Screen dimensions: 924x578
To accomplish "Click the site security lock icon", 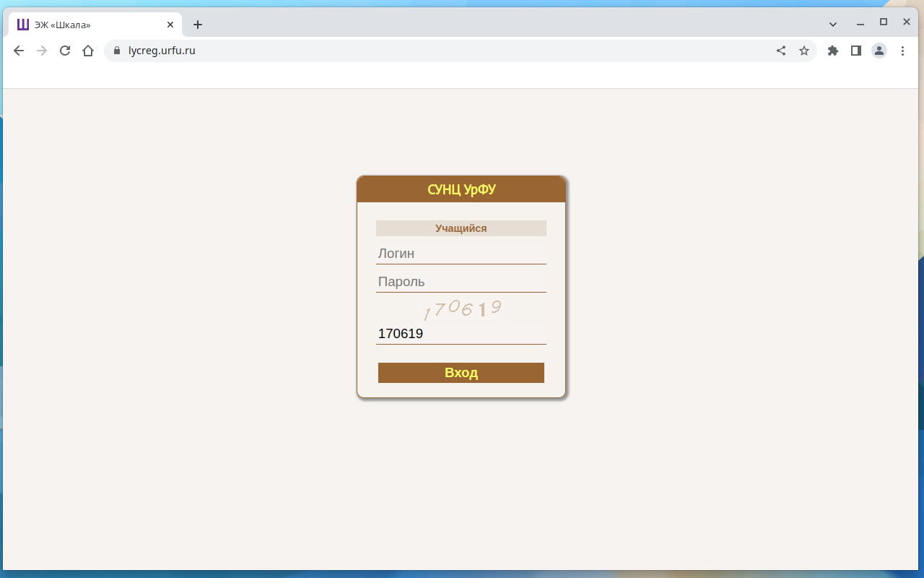I will tap(116, 51).
